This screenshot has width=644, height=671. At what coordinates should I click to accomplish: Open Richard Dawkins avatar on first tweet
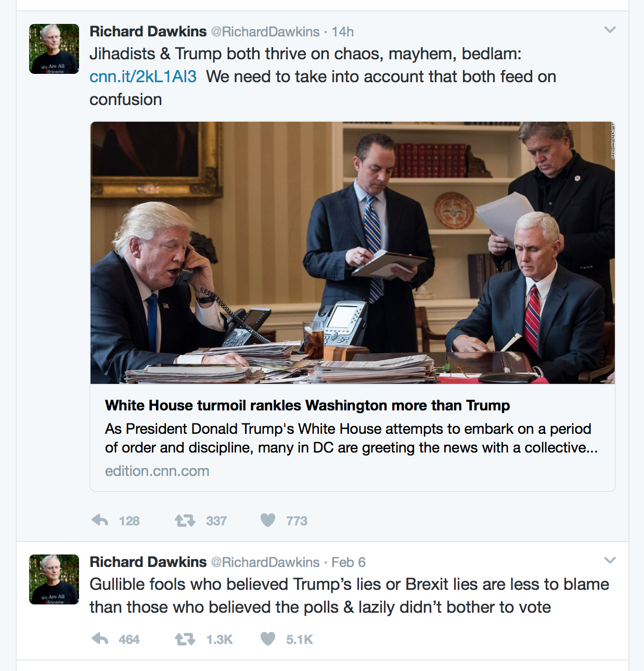click(x=54, y=49)
